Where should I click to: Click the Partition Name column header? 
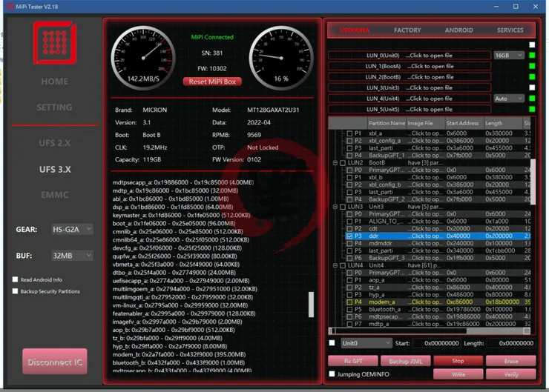tap(387, 123)
